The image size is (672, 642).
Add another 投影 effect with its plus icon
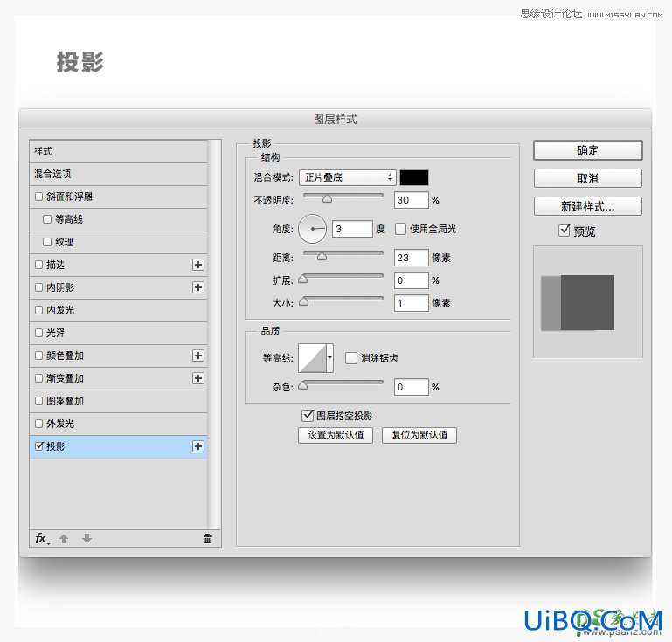coord(198,446)
